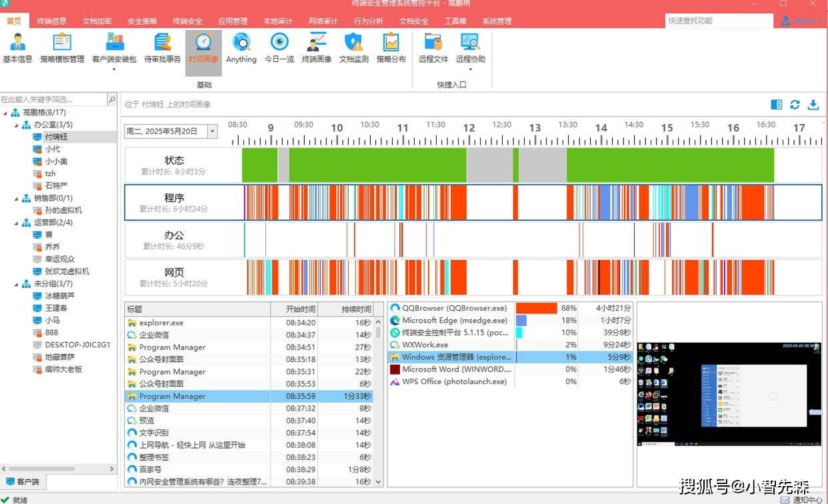
Task: Switch to the 网络审计 tab
Action: 323,21
